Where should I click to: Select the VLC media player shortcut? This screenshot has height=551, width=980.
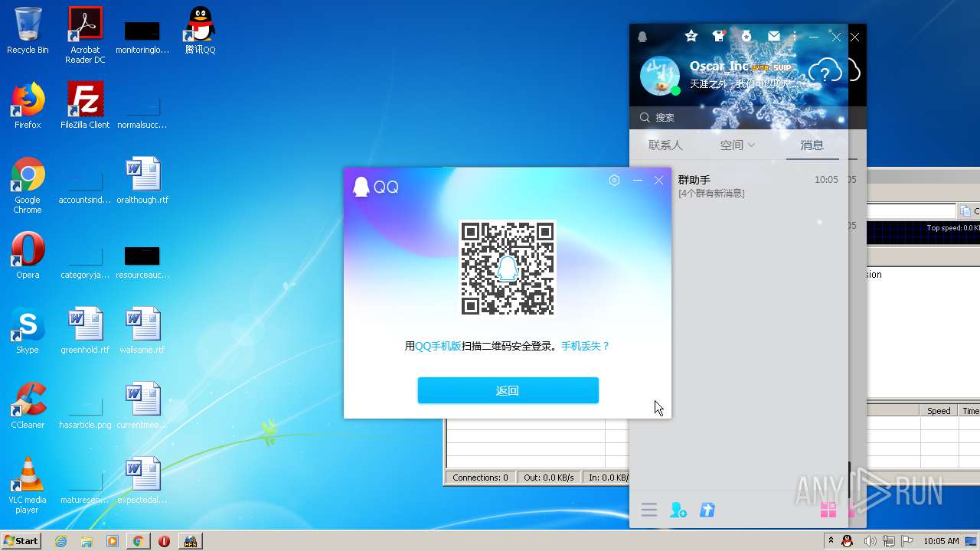click(x=28, y=485)
